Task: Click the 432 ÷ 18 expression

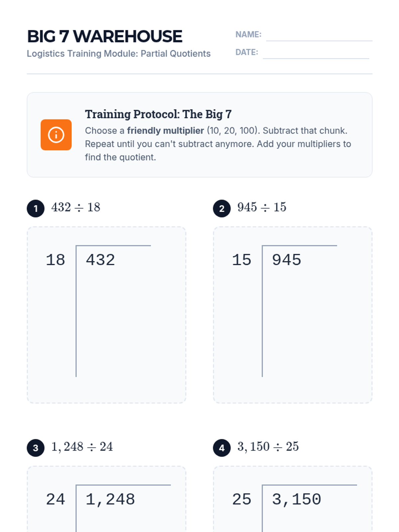Action: [76, 207]
